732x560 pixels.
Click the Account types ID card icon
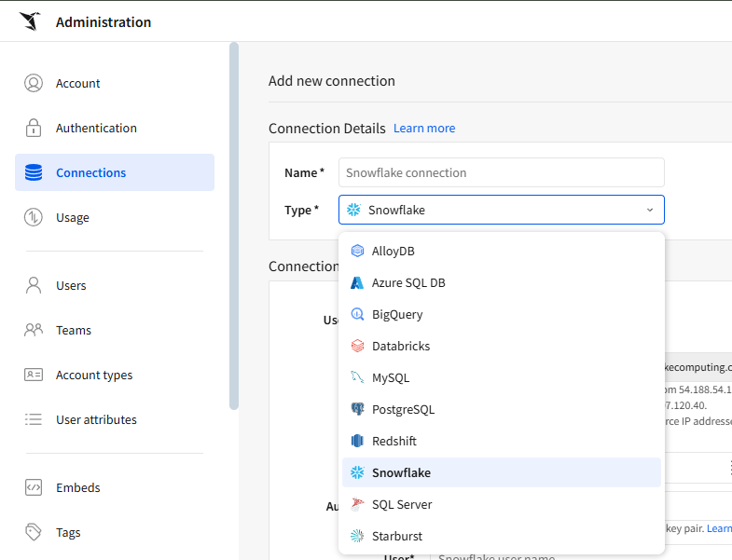click(34, 375)
